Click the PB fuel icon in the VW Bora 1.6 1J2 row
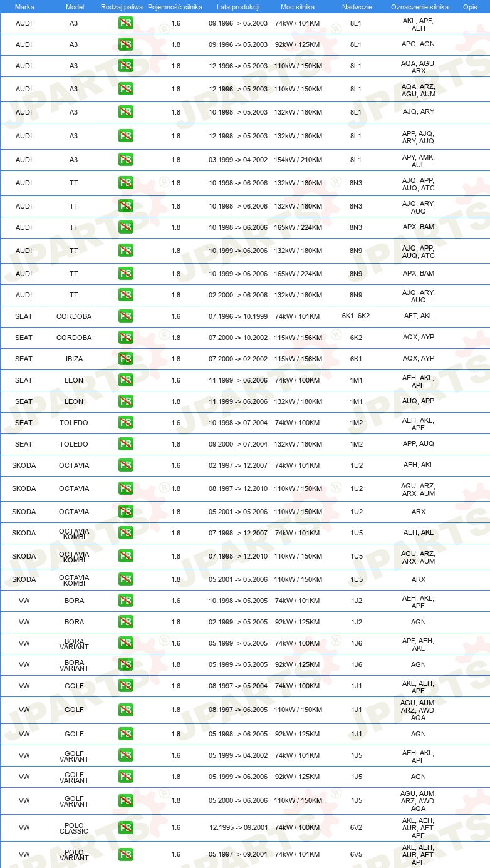Screen dimensions: 490x868 (126, 601)
